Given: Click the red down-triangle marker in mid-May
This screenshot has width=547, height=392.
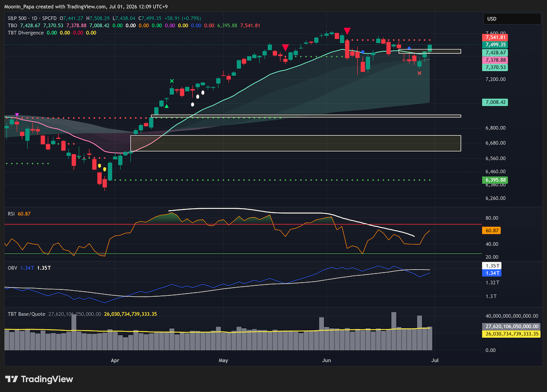Looking at the screenshot, I should 285,47.
